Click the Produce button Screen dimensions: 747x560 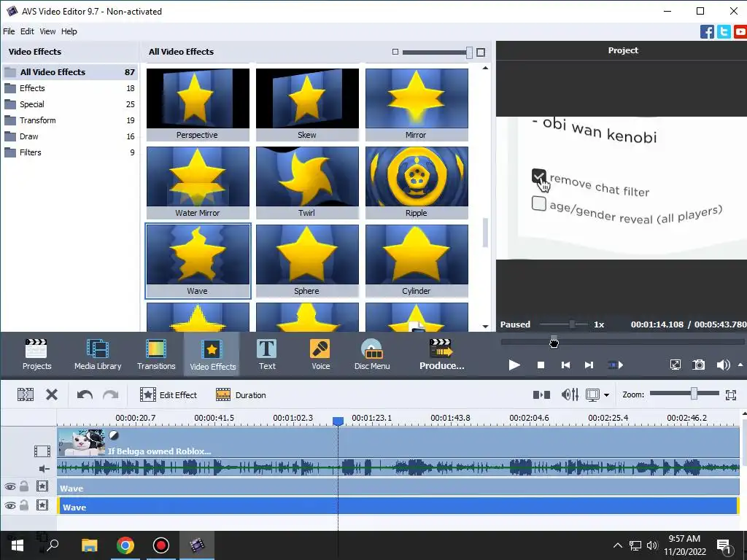click(x=441, y=354)
